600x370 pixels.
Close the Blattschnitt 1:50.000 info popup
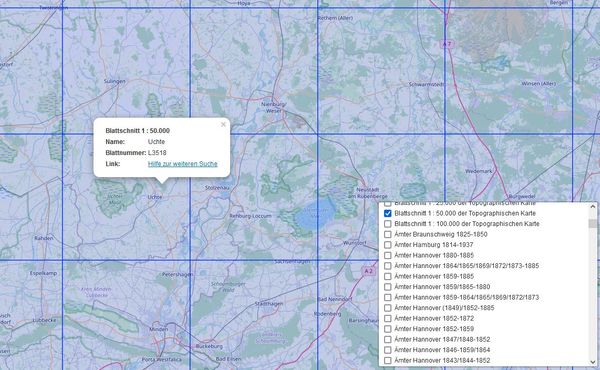[x=223, y=124]
